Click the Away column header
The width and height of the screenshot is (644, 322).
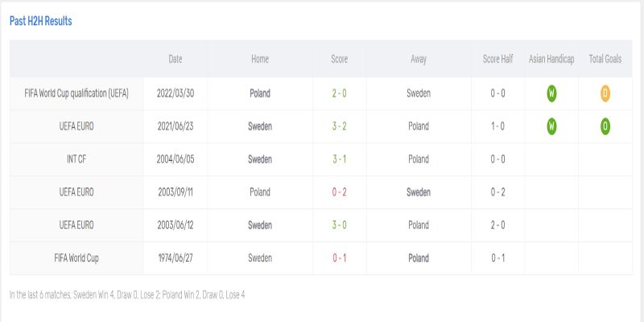pyautogui.click(x=419, y=60)
